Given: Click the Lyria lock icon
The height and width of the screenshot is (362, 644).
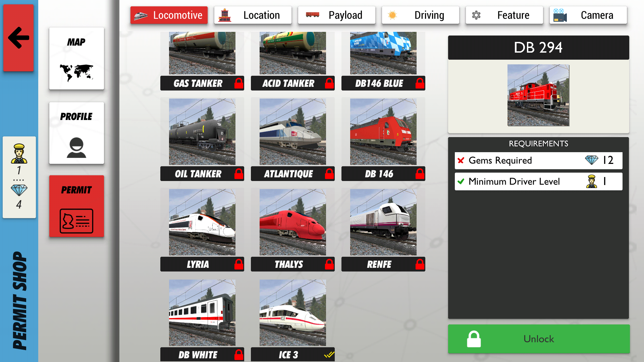Looking at the screenshot, I should pyautogui.click(x=239, y=264).
